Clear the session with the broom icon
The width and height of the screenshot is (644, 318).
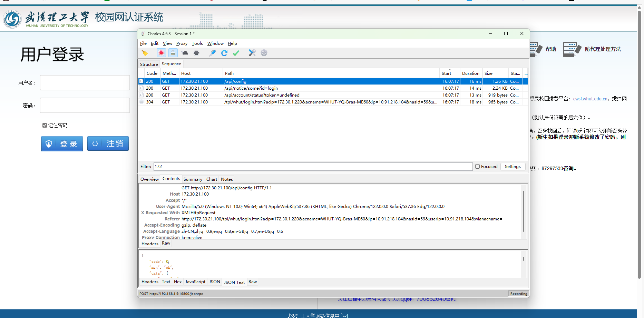pos(145,53)
